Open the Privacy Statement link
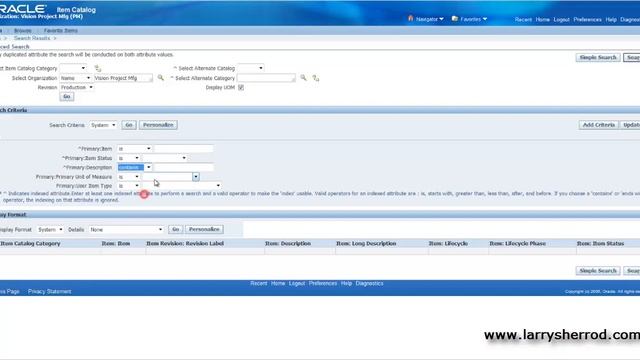 49,291
